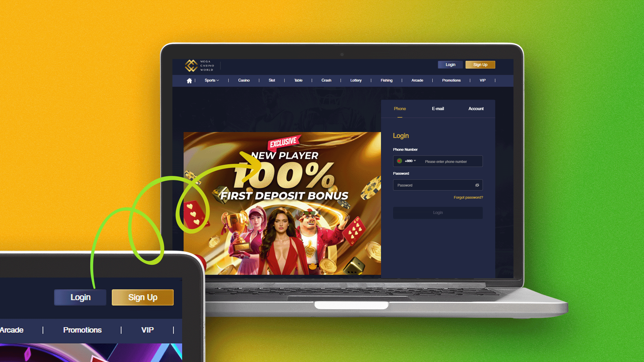Click the Forgot password link
Image resolution: width=644 pixels, height=362 pixels.
468,197
